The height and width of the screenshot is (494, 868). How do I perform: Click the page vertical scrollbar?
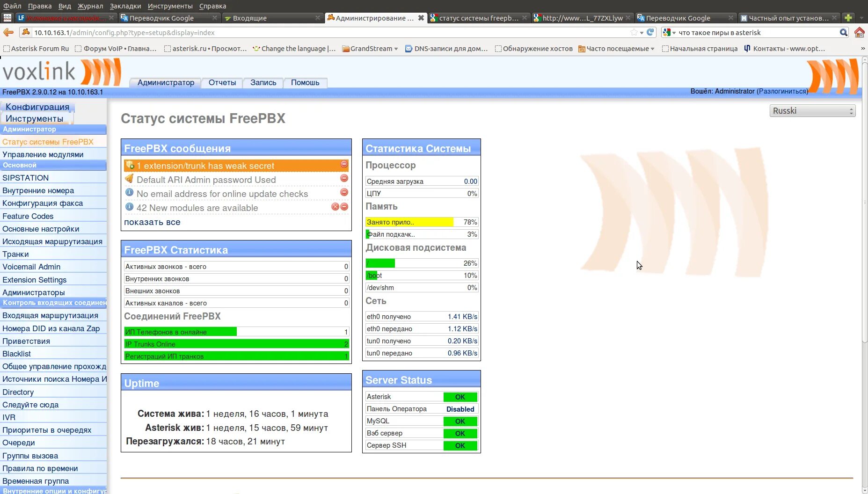[864, 202]
